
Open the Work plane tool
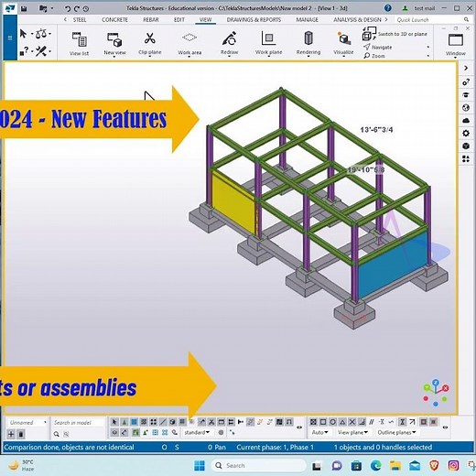(x=268, y=43)
